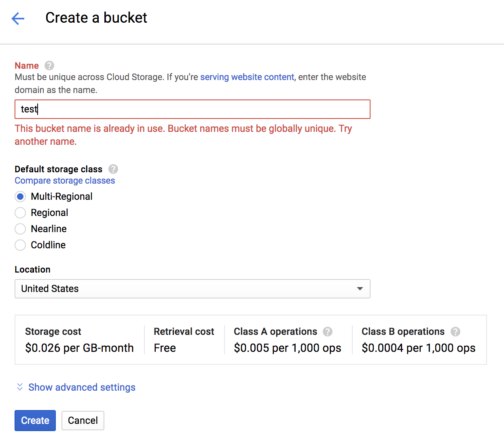Click the Location dropdown arrow

coord(360,289)
